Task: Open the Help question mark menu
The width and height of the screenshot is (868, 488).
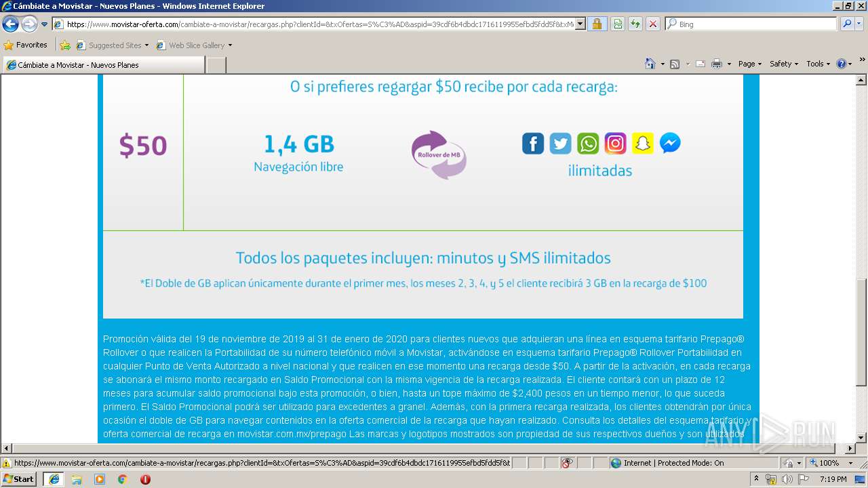Action: 844,64
